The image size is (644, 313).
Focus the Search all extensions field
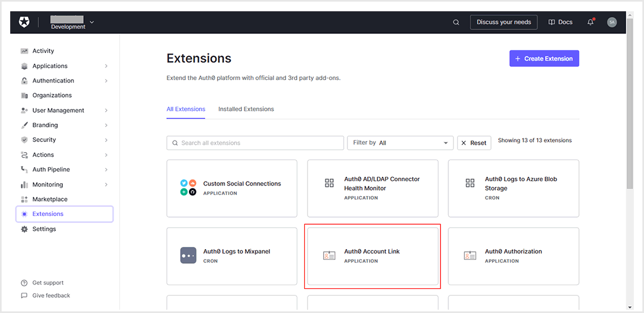(255, 143)
